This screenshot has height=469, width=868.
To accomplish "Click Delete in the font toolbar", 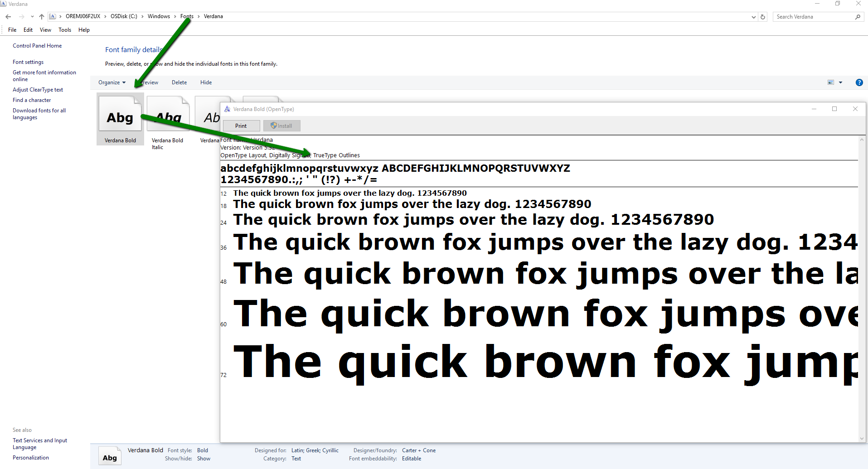I will [x=179, y=82].
